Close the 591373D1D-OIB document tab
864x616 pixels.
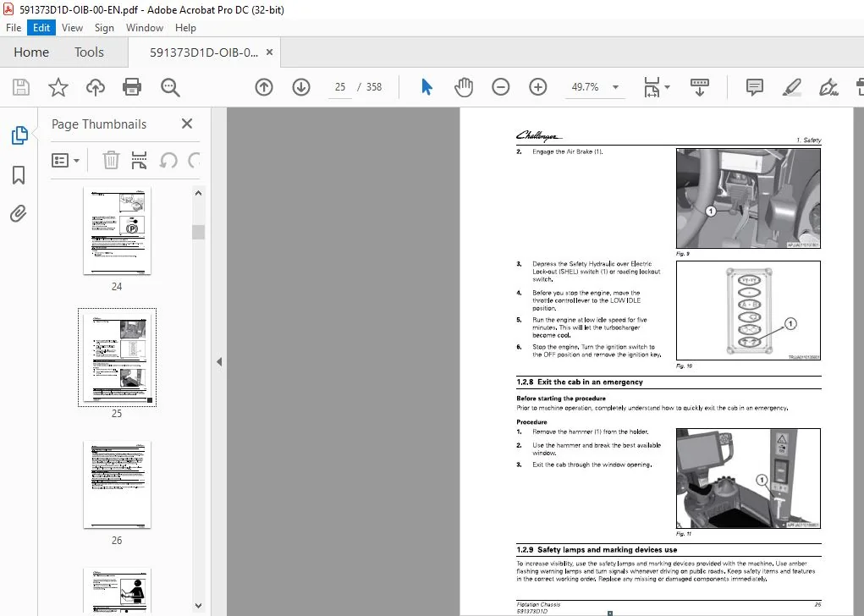point(269,52)
